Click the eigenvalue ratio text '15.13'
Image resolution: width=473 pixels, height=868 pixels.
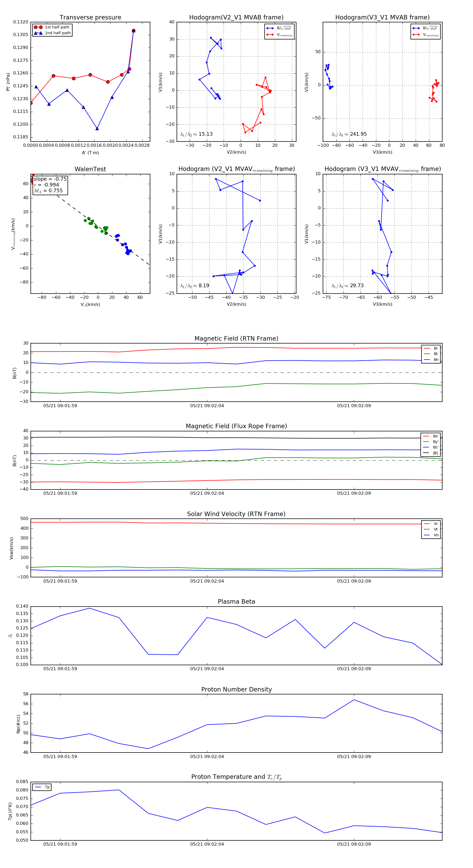coord(205,134)
